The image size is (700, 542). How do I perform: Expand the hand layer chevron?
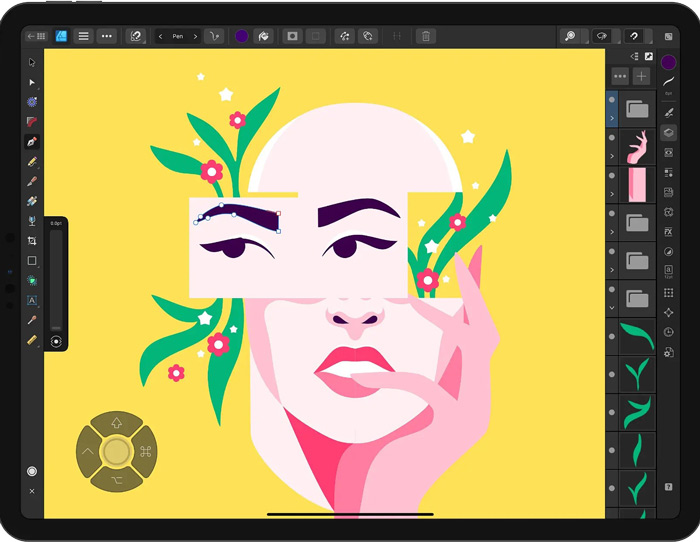tap(612, 156)
